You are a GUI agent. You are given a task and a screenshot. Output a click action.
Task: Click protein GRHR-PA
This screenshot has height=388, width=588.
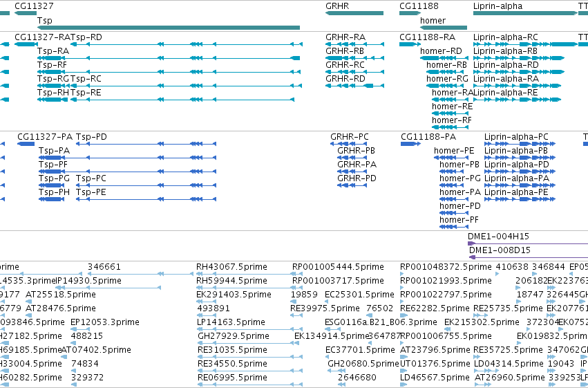point(352,172)
